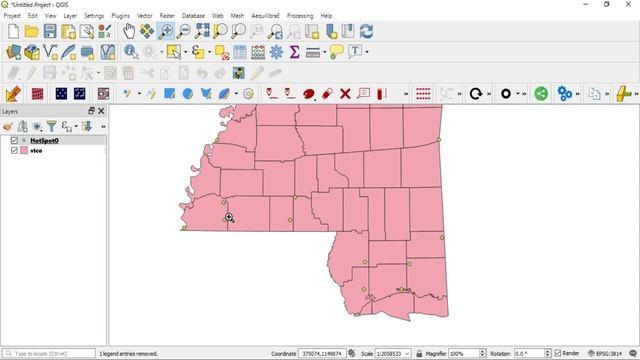The width and height of the screenshot is (640, 360).
Task: Click the red eraser icon
Action: [x=327, y=94]
